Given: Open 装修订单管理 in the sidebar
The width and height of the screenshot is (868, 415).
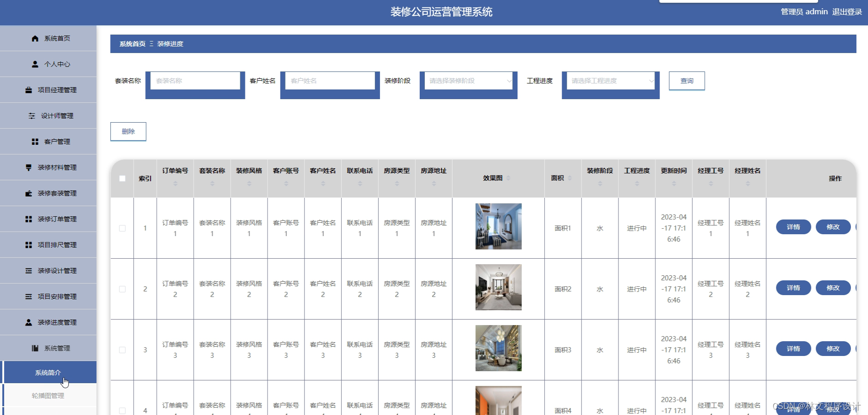Looking at the screenshot, I should pos(48,219).
